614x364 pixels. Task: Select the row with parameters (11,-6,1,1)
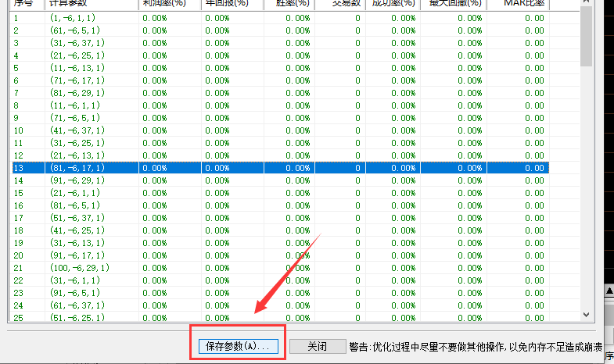pyautogui.click(x=280, y=105)
